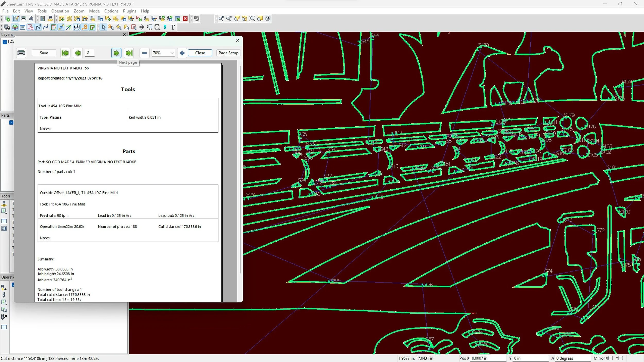
Task: Toggle the part checkbox in Parts panel
Action: coord(11,122)
